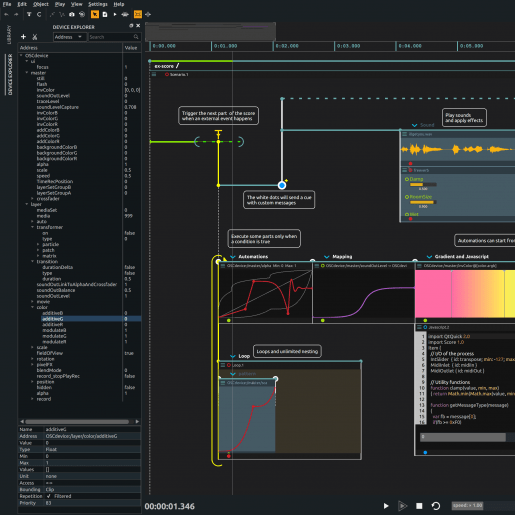Click the red circle beside Scenario.1
The image size is (515, 515).
167,74
